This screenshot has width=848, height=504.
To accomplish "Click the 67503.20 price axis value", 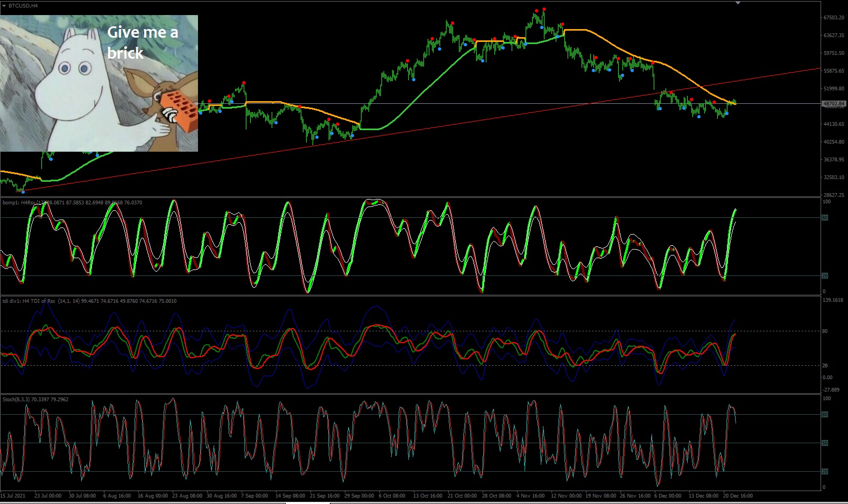I will (x=833, y=18).
